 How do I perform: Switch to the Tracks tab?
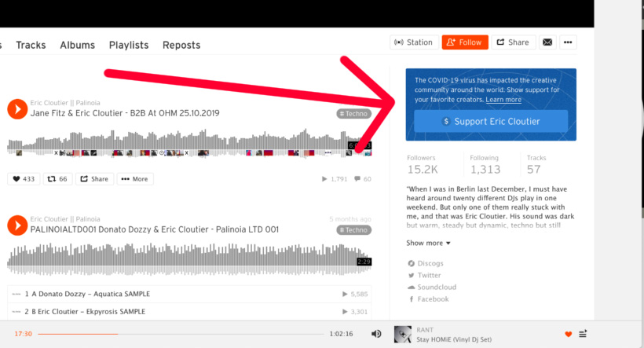pos(31,46)
